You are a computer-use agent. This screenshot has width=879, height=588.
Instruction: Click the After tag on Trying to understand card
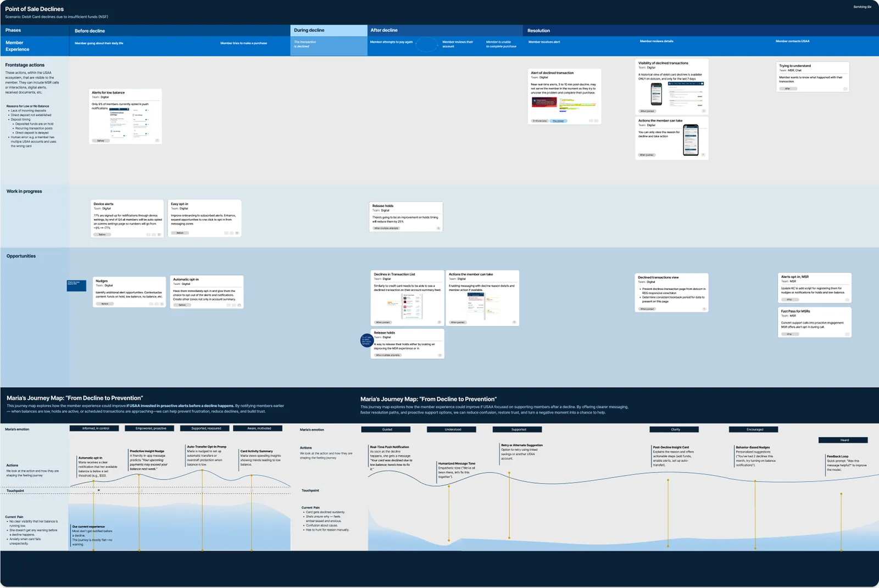[788, 88]
